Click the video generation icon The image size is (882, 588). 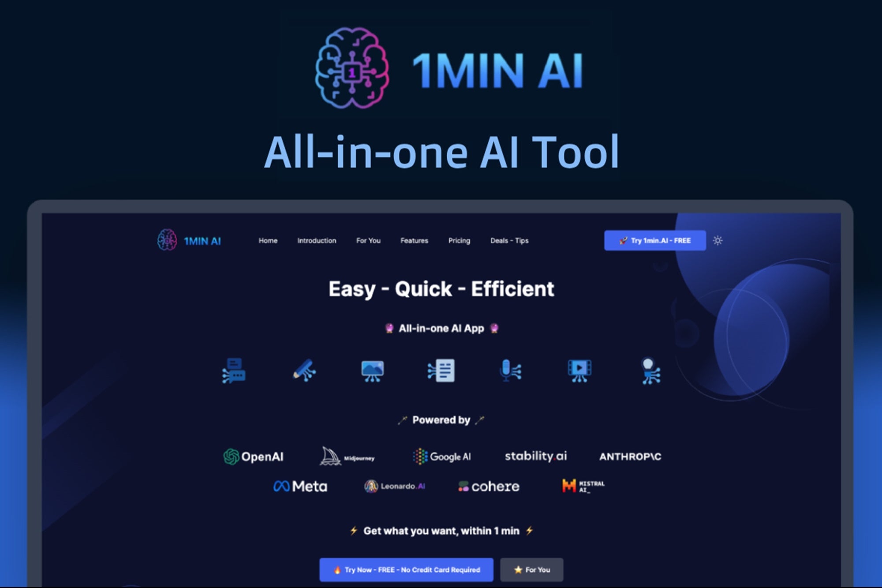(x=579, y=371)
